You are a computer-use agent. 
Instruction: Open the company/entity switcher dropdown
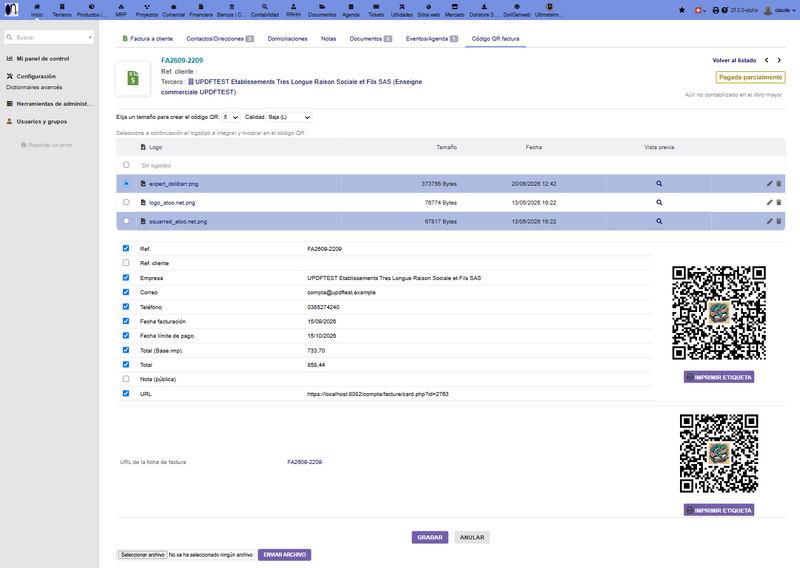(701, 10)
